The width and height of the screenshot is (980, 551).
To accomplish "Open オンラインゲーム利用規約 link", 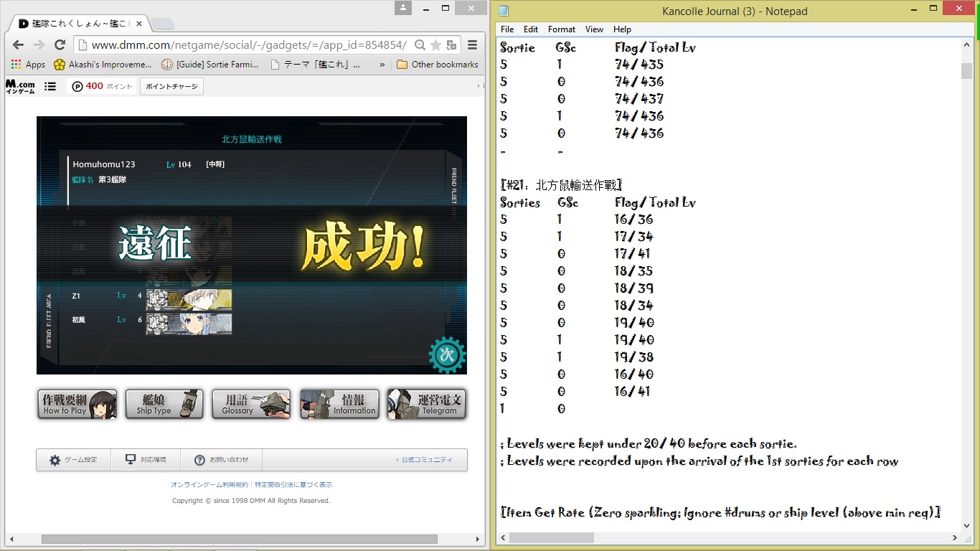I will pyautogui.click(x=209, y=485).
